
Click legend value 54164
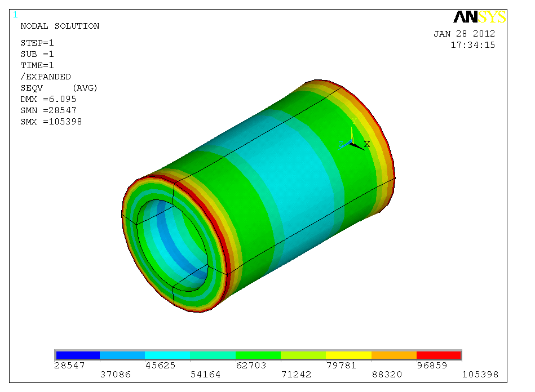[x=205, y=375]
